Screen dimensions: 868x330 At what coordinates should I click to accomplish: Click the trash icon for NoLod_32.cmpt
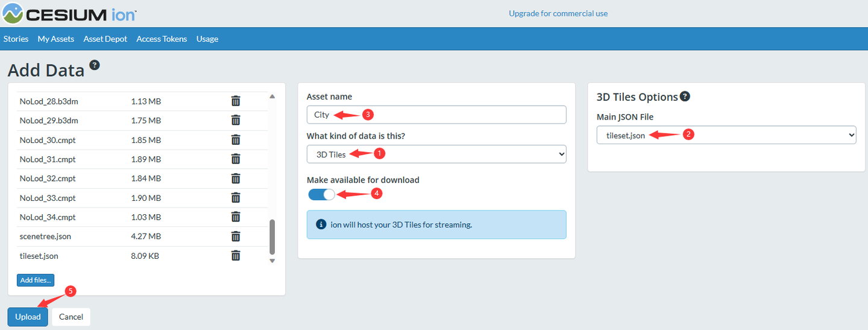pos(236,179)
